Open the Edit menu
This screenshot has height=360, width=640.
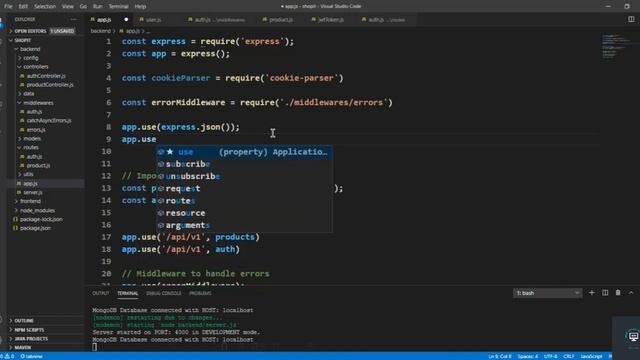(x=23, y=7)
